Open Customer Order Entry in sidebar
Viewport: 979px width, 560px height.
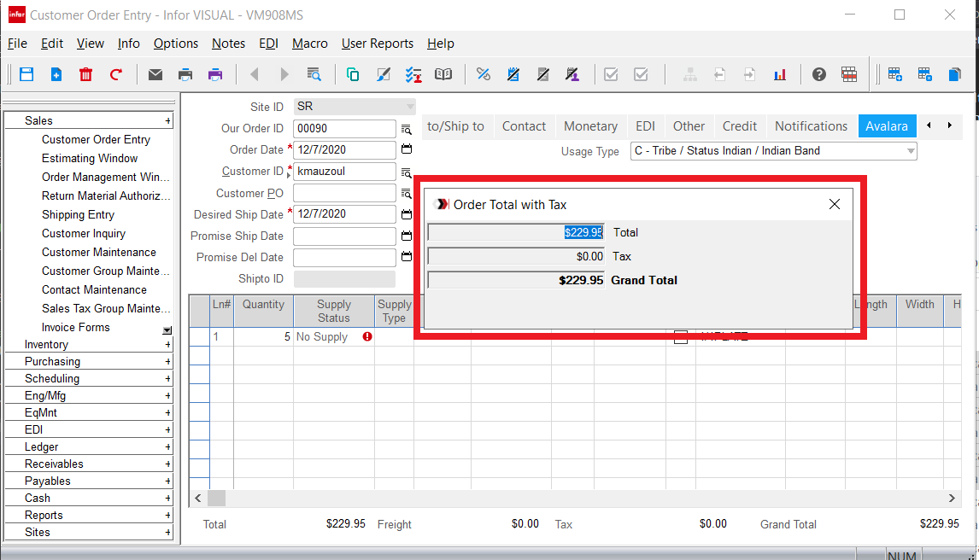pyautogui.click(x=96, y=140)
